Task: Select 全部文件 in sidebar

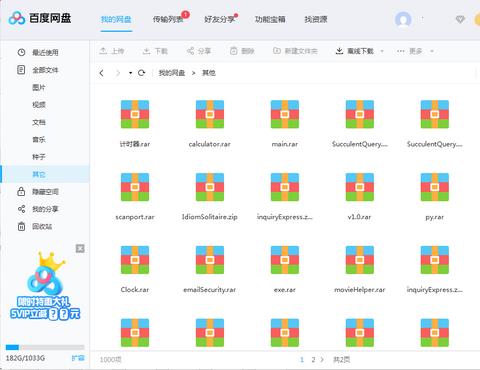Action: pyautogui.click(x=45, y=70)
